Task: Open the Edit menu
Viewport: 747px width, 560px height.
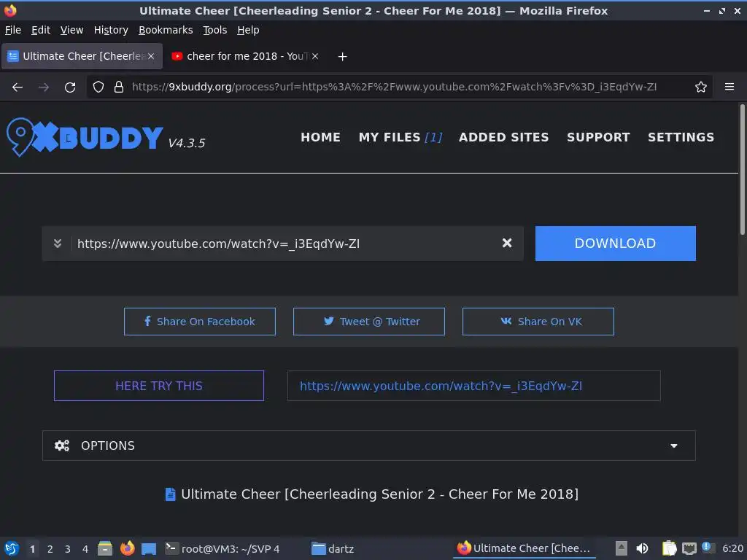Action: pyautogui.click(x=41, y=30)
